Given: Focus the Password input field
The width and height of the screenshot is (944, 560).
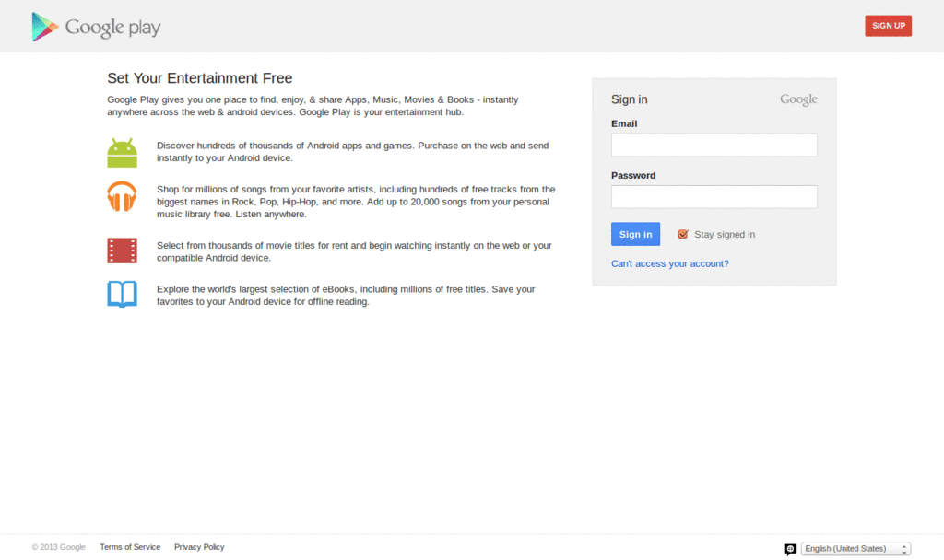Looking at the screenshot, I should (714, 197).
